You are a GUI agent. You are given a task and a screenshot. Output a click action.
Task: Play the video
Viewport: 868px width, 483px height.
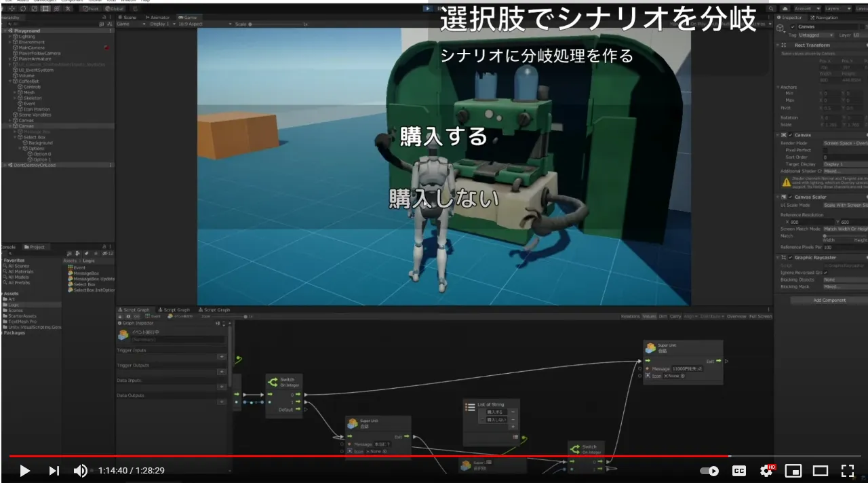tap(24, 470)
